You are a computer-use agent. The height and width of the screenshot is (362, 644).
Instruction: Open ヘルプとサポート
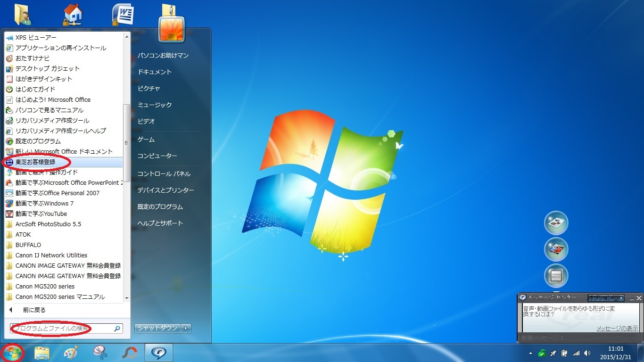click(160, 223)
